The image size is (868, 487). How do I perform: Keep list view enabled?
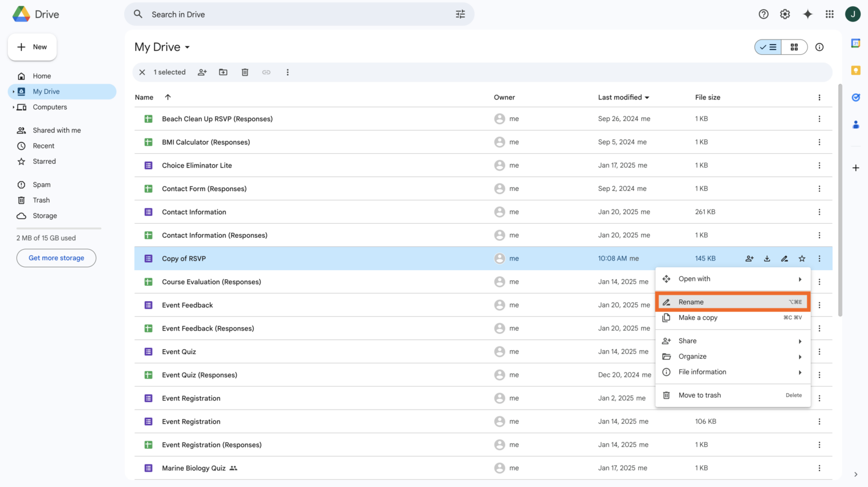768,47
